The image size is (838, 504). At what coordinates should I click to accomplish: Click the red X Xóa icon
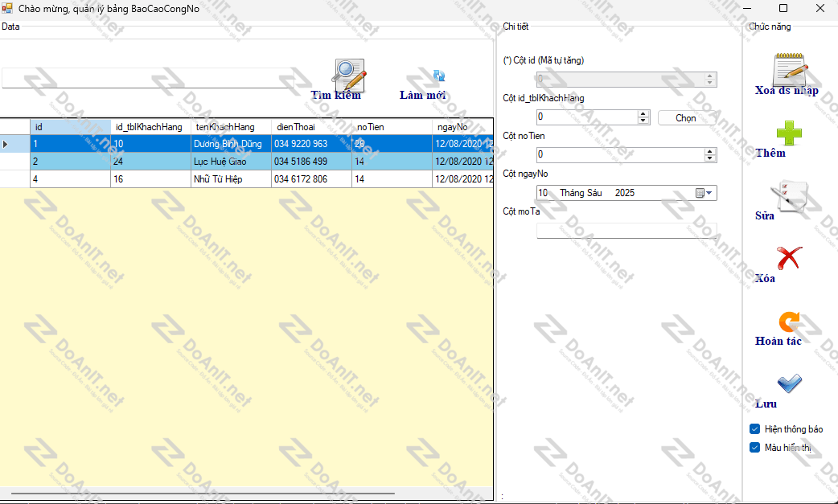click(789, 258)
